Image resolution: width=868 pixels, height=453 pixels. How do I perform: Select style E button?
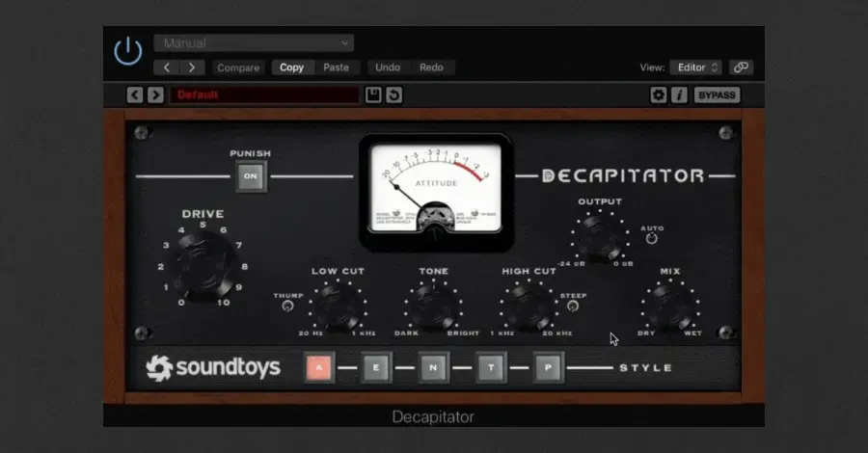point(376,367)
